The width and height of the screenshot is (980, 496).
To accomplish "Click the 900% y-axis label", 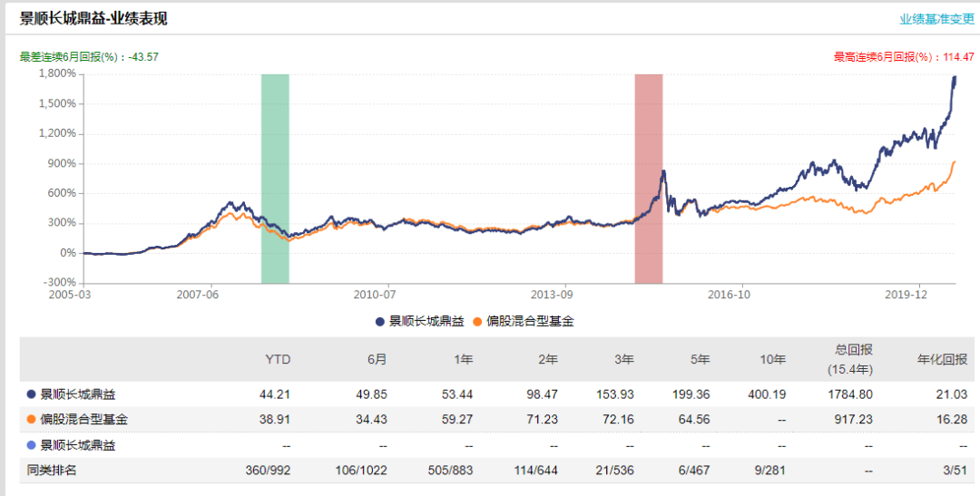I will pos(63,163).
